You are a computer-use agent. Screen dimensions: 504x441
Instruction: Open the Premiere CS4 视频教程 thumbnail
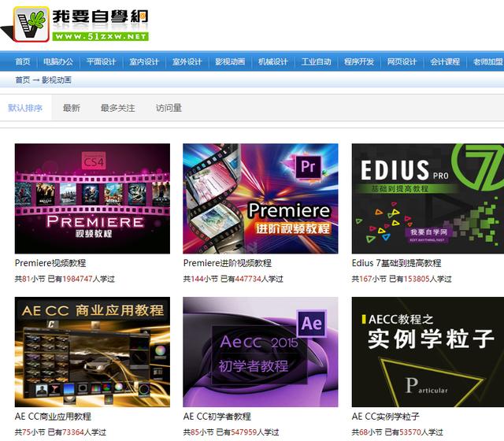coord(92,198)
